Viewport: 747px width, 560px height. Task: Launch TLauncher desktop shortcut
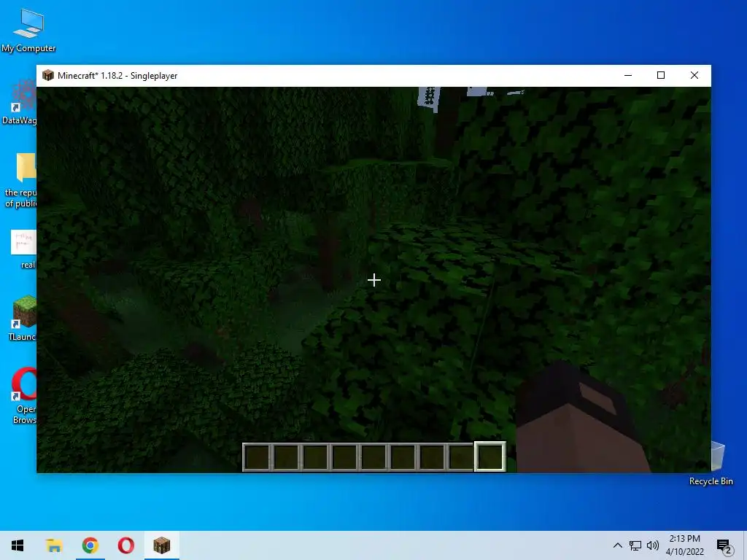coord(23,318)
